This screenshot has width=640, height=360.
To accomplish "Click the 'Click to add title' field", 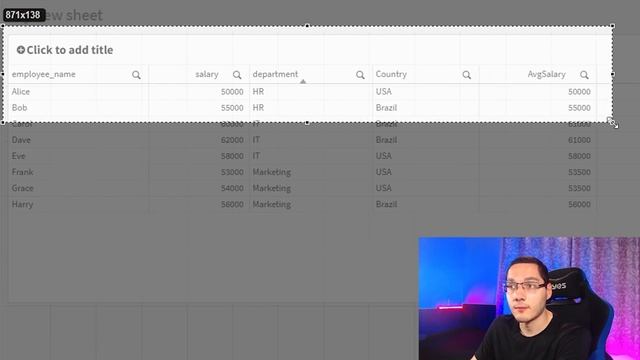I will (x=65, y=50).
